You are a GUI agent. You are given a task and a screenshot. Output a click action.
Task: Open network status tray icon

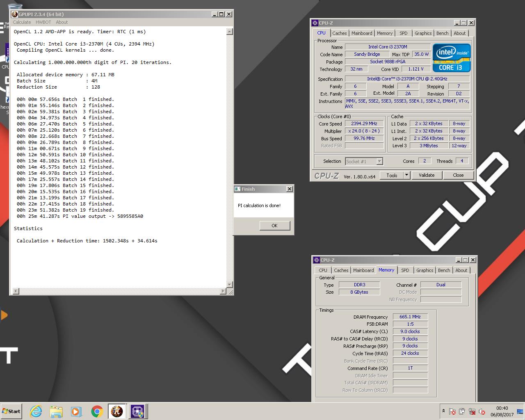click(x=472, y=411)
